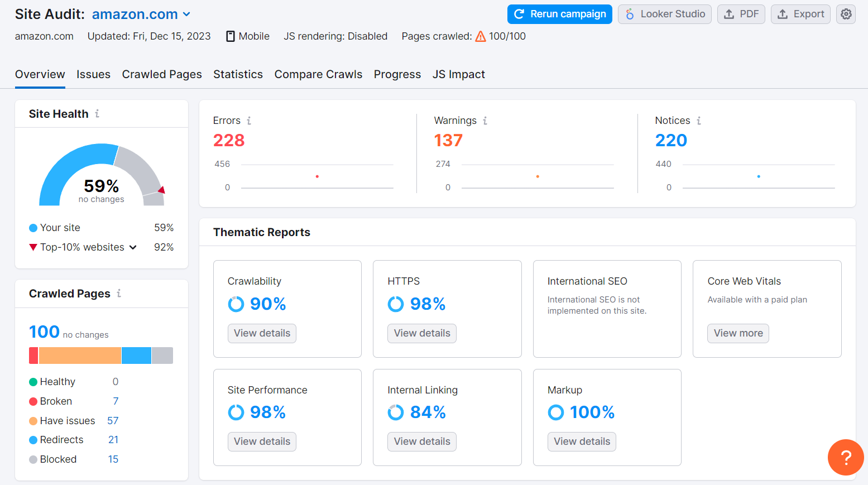Open the Progress tab
This screenshot has width=868, height=485.
[397, 74]
